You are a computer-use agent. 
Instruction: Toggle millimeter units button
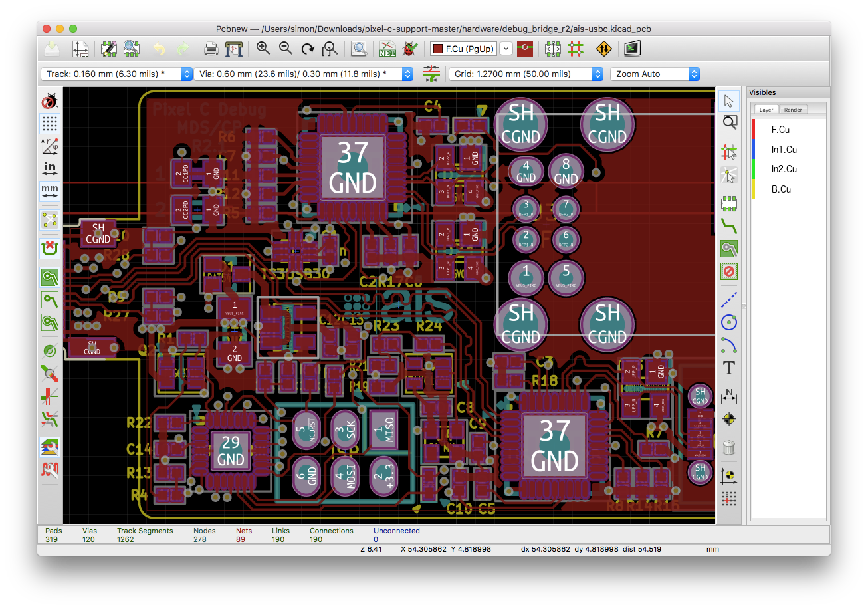coord(50,191)
